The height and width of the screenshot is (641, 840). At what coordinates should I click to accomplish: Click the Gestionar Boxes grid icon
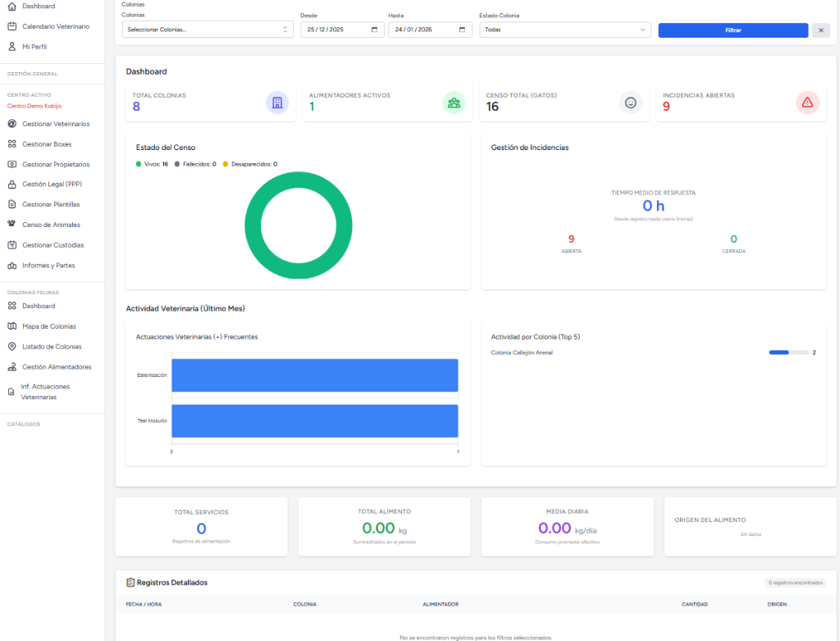(x=11, y=144)
